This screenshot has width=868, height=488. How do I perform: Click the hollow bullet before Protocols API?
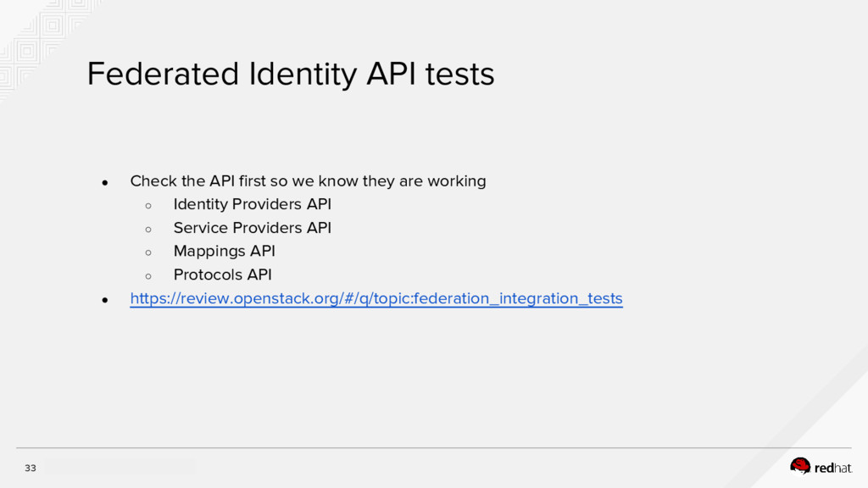[x=147, y=275]
